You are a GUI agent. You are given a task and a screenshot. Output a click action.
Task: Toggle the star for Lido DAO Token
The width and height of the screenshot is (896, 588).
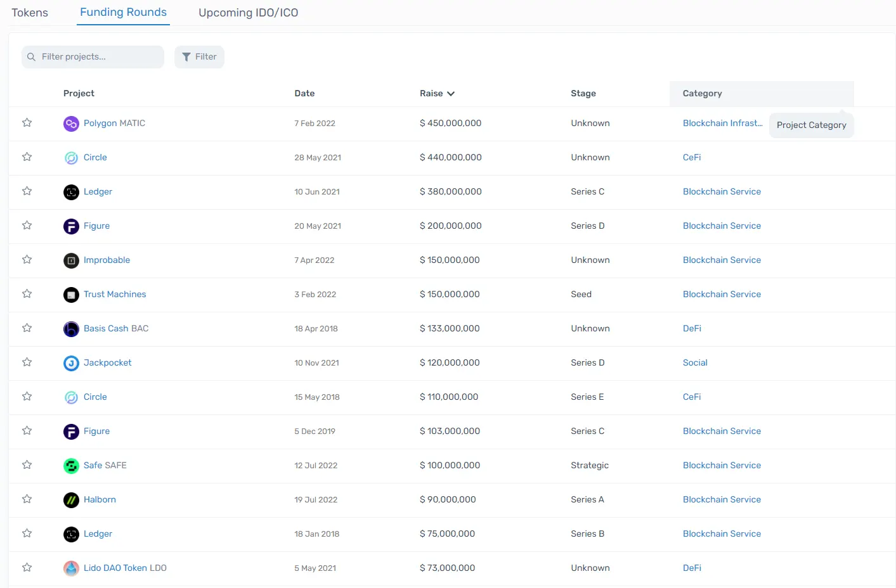click(27, 568)
